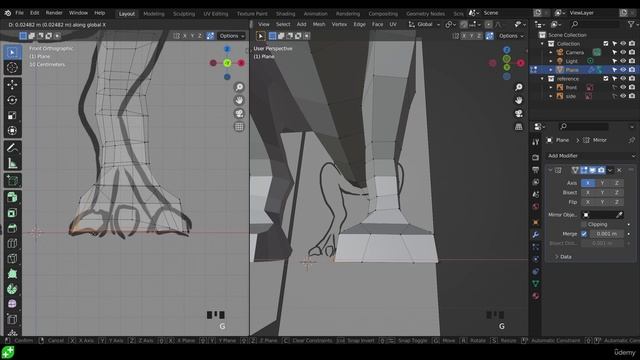640x360 pixels.
Task: Open the Mesh menu in viewport header
Action: [x=319, y=24]
